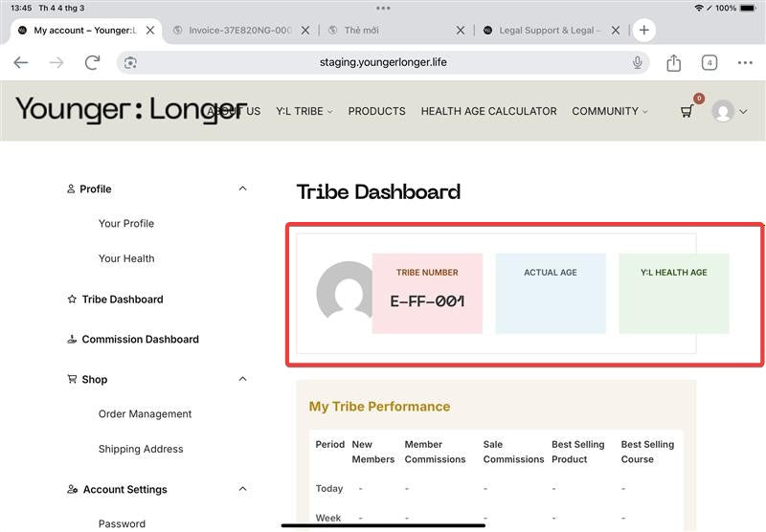Image resolution: width=766 pixels, height=532 pixels.
Task: Open the user avatar account dropdown
Action: (730, 111)
